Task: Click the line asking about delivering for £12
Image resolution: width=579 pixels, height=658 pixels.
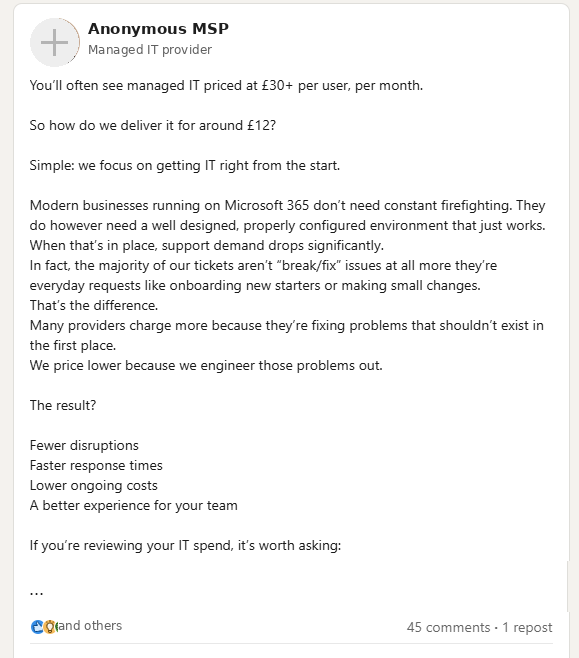Action: [x=153, y=125]
